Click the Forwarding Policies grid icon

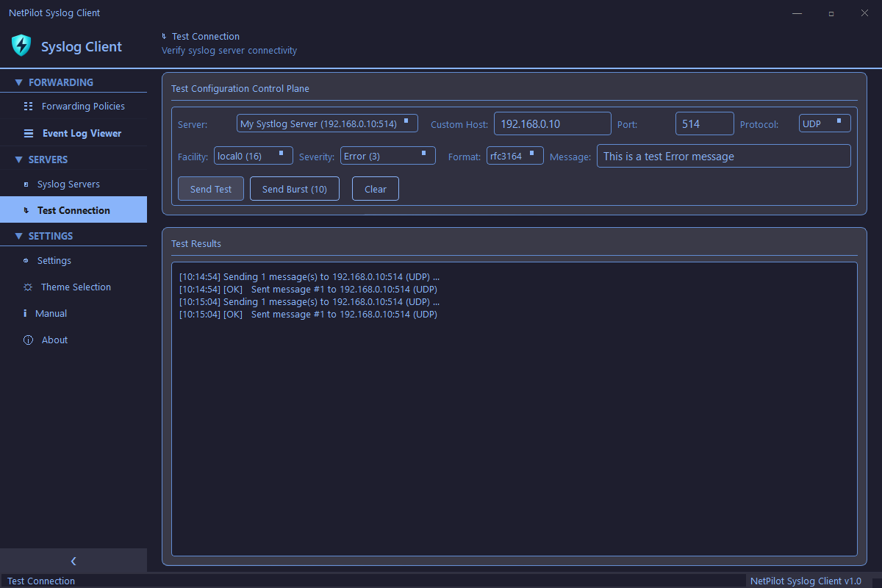28,107
